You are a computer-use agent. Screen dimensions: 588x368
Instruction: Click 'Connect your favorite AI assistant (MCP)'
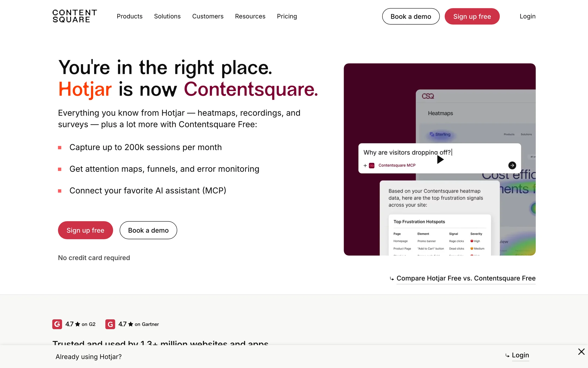148,191
